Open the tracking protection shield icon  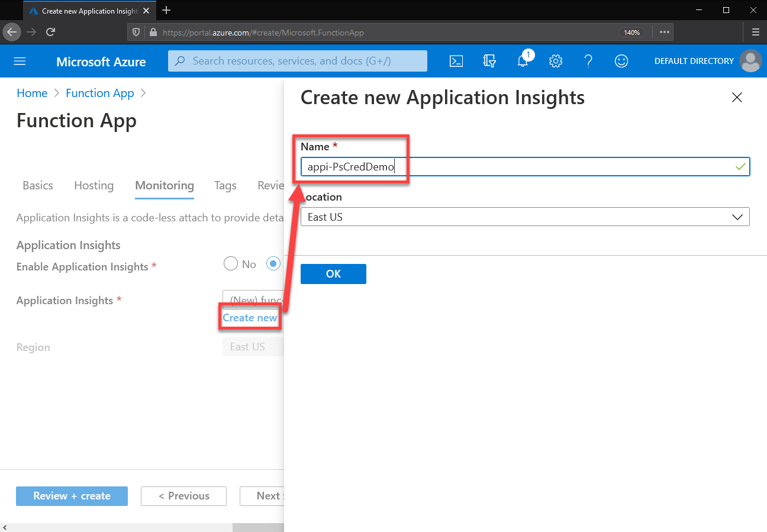point(136,33)
